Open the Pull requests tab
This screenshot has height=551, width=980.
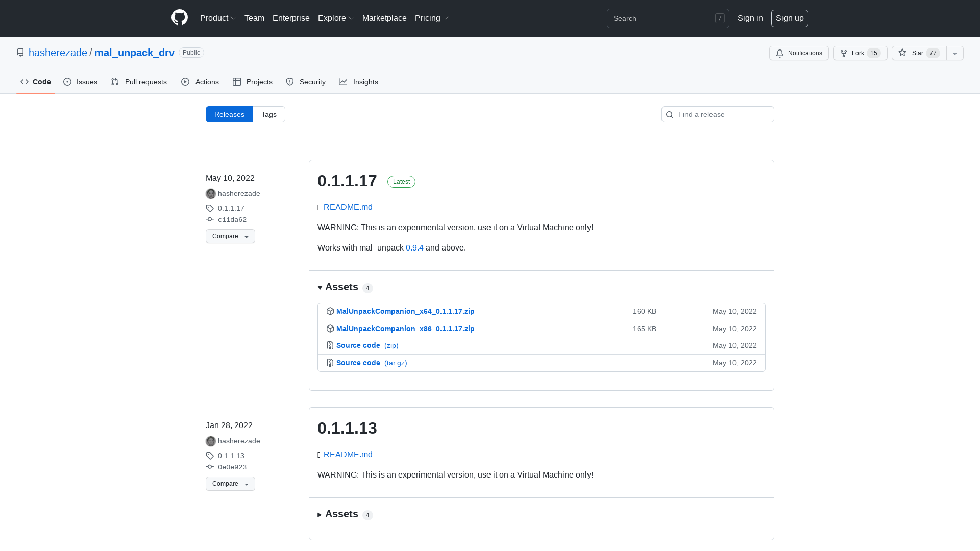(139, 82)
